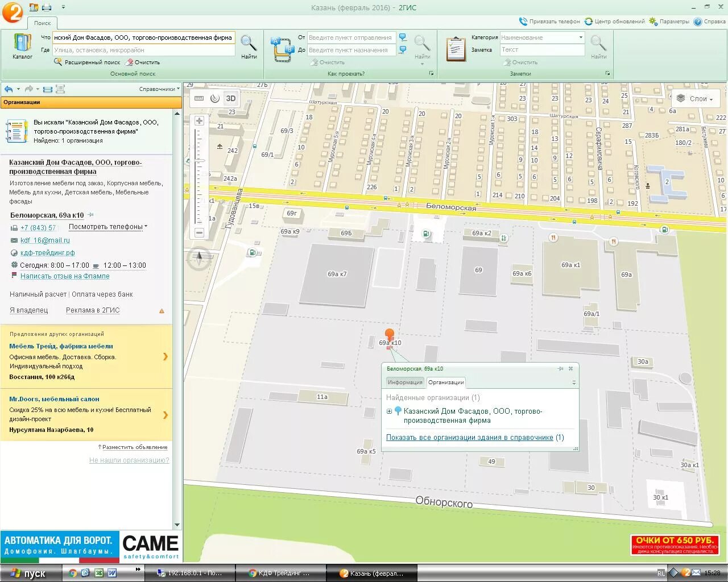Open the back history dropdown arrow
Screen dimensions: 728x582
18,89
